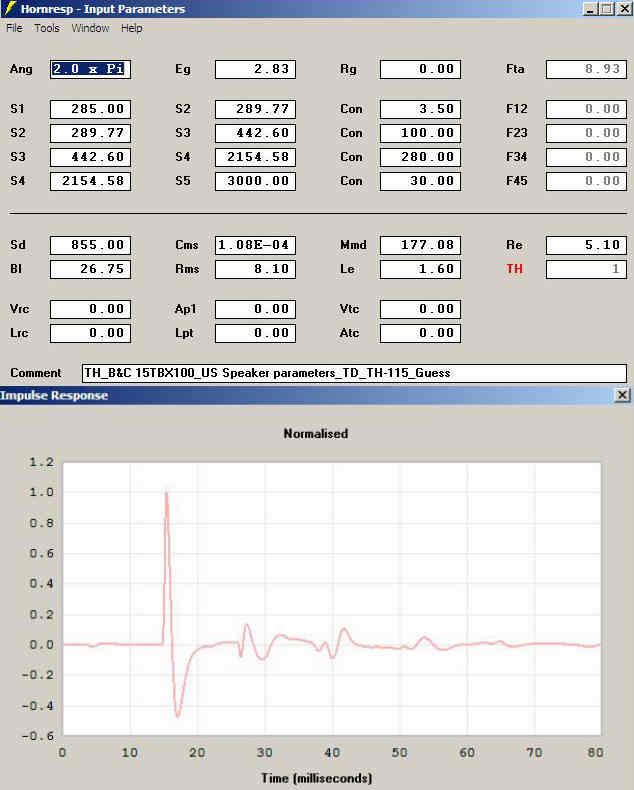Viewport: 634px width, 790px height.
Task: Select the Vtc input field
Action: click(420, 309)
